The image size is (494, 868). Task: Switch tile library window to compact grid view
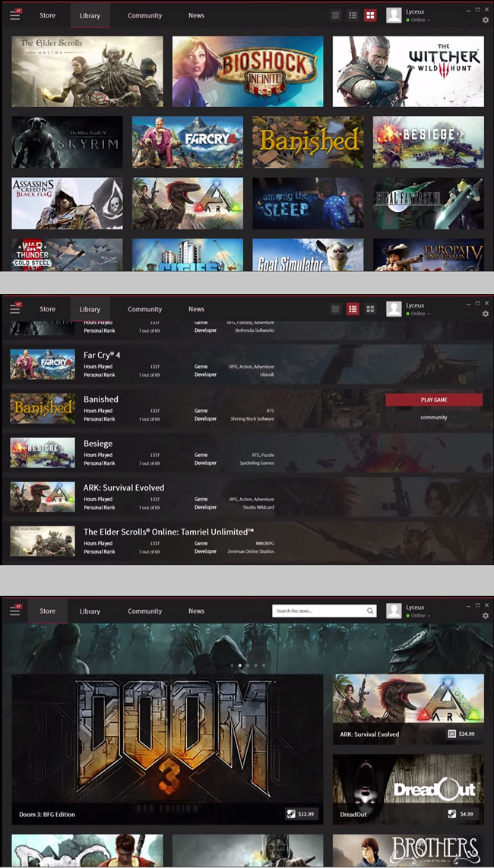coord(335,15)
